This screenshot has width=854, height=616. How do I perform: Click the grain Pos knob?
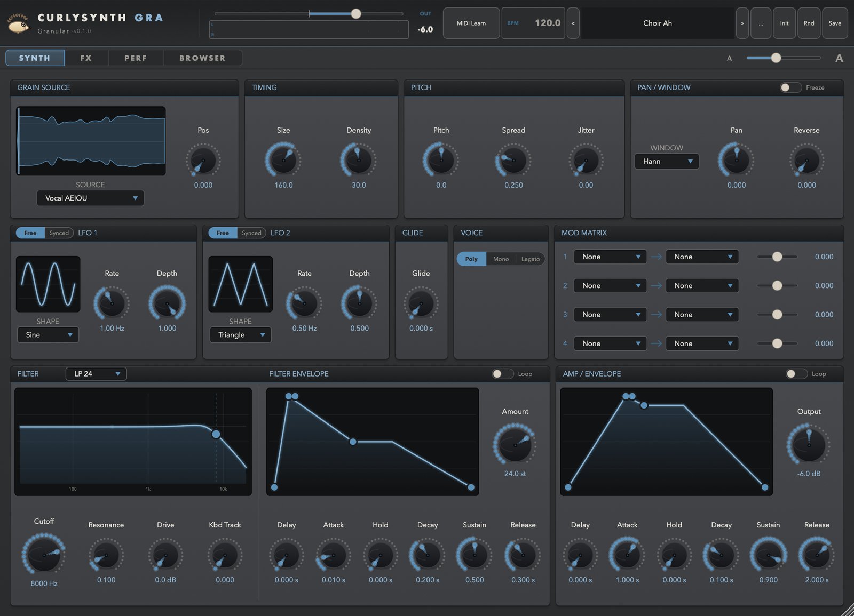[x=203, y=160]
